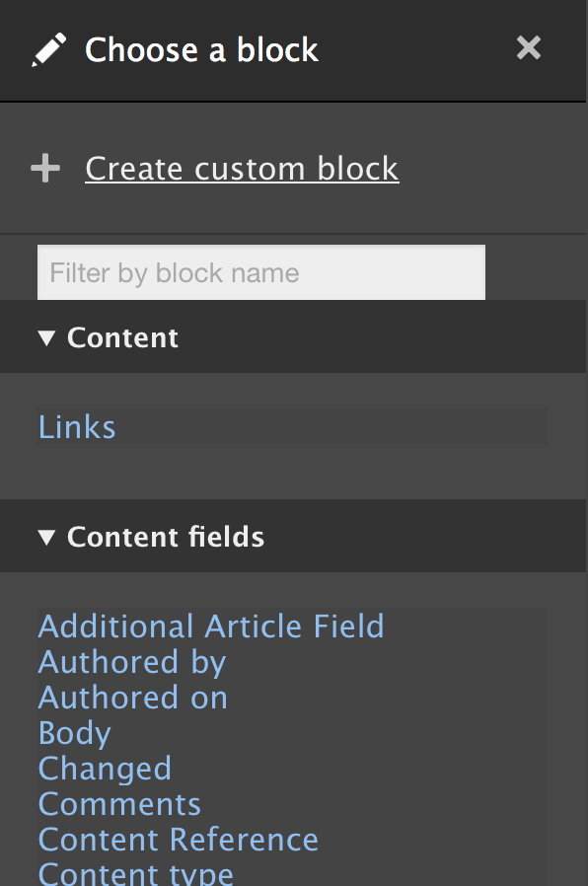Viewport: 588px width, 886px height.
Task: Click the Content section header
Action: coord(122,336)
